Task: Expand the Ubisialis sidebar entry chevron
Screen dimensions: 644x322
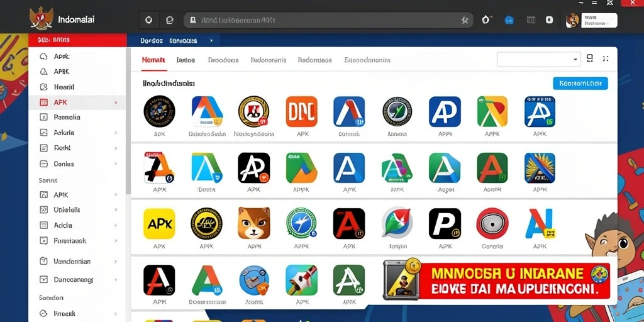Action: pyautogui.click(x=116, y=209)
